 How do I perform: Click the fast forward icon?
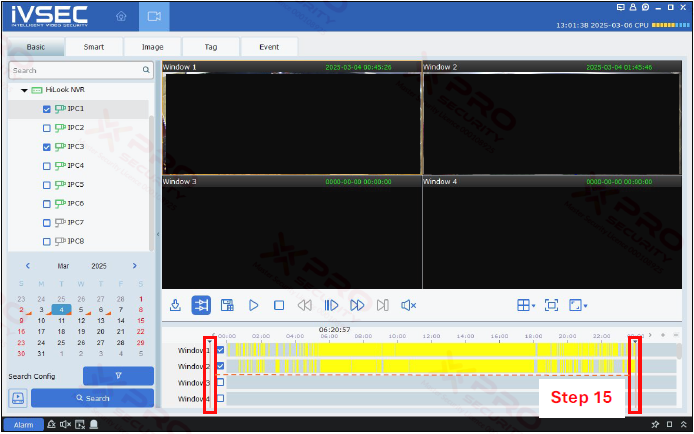click(x=357, y=305)
